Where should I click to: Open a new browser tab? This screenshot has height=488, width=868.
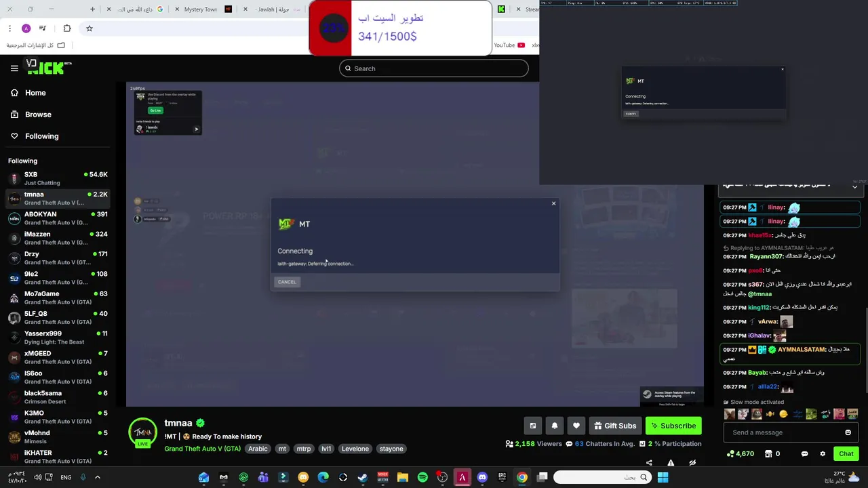pos(93,9)
